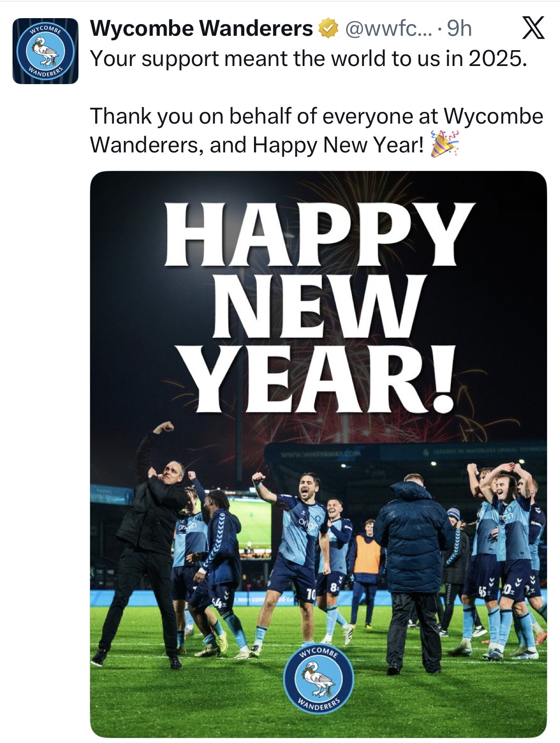The width and height of the screenshot is (560, 743).
Task: Open the 9h timestamp link
Action: (459, 29)
